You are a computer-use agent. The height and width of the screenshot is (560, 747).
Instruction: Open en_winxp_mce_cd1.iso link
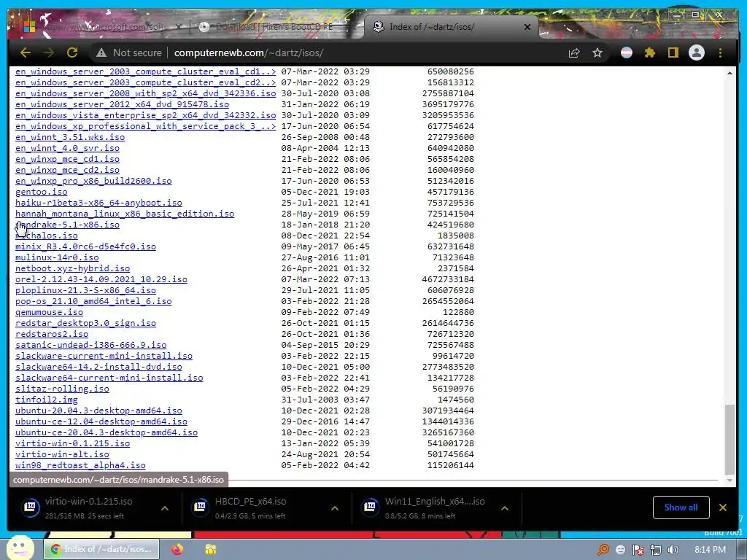67,159
